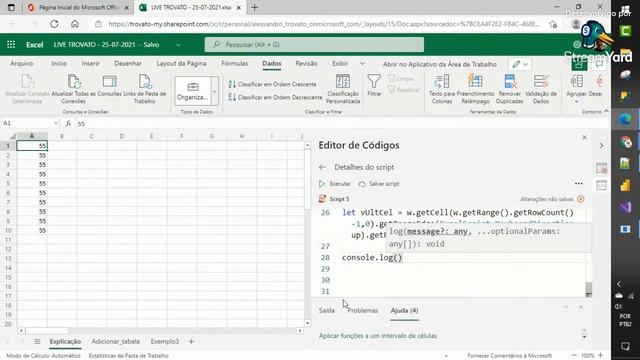
Task: Switch to the Início ribbon tab
Action: pos(59,64)
